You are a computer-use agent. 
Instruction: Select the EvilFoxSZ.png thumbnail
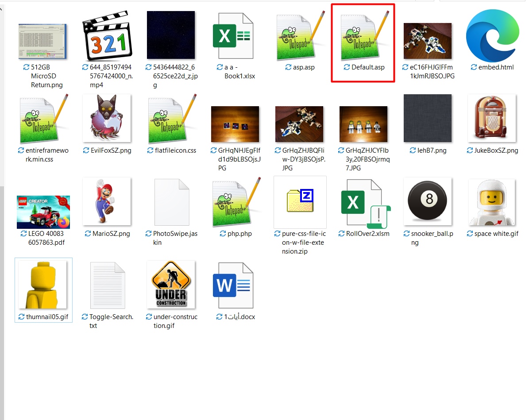coord(107,119)
